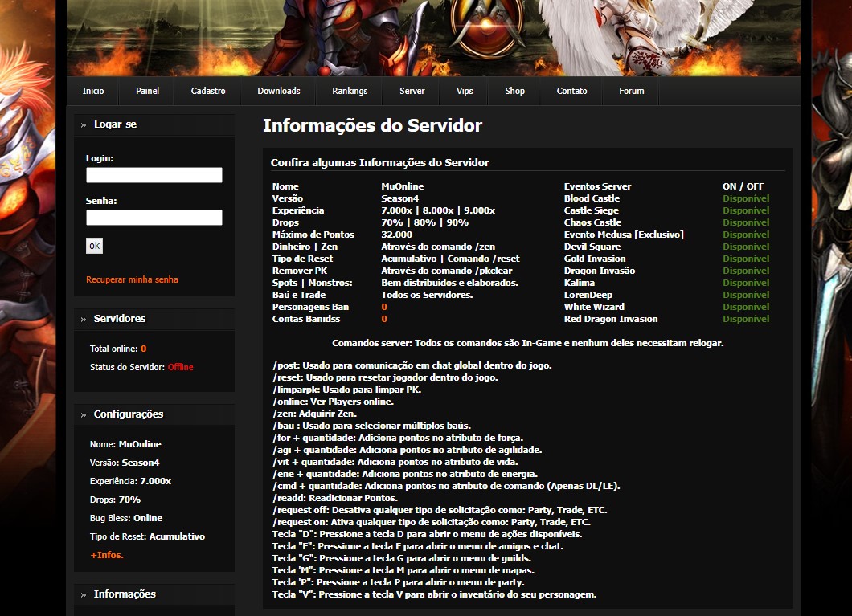Focus the Senha password field
This screenshot has height=616, width=852.
click(154, 217)
